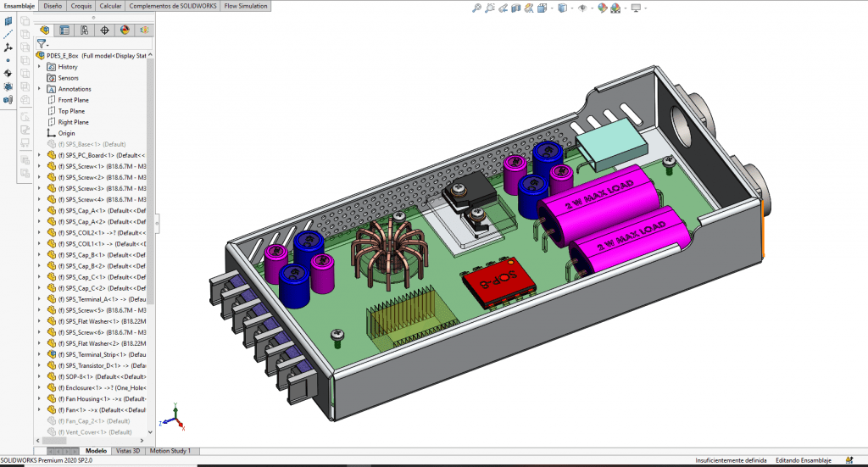
Task: Select the SPS_Transistor_D<1> component
Action: click(x=97, y=365)
